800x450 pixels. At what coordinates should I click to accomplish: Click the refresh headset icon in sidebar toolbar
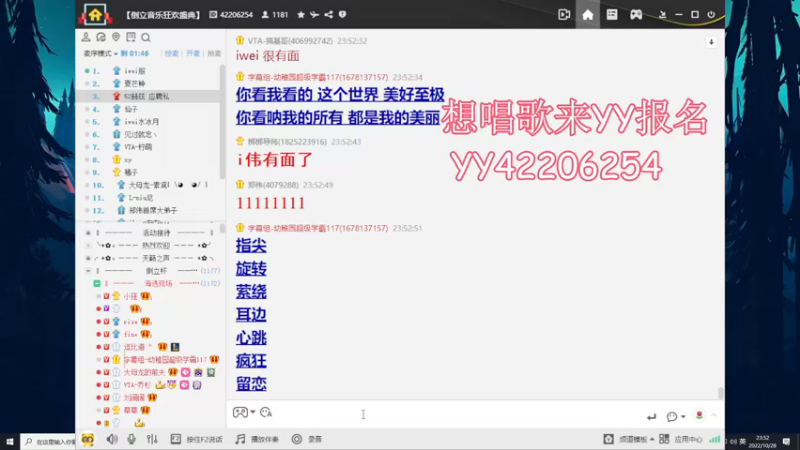[101, 37]
